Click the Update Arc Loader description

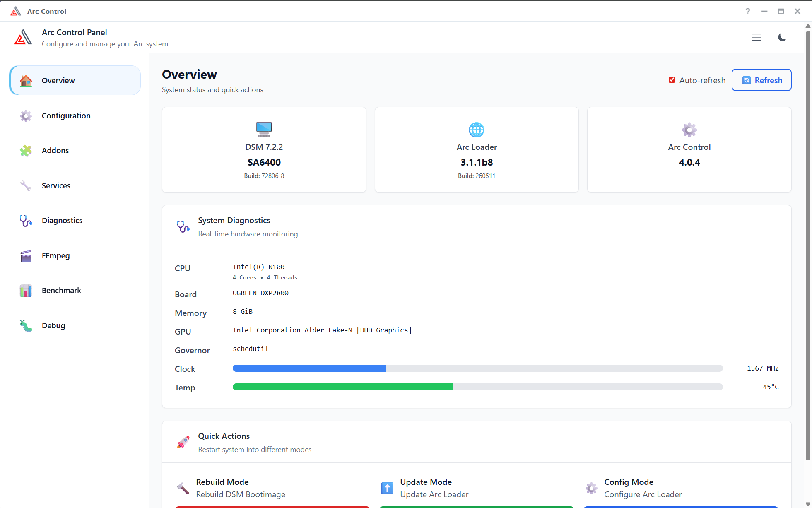click(434, 495)
